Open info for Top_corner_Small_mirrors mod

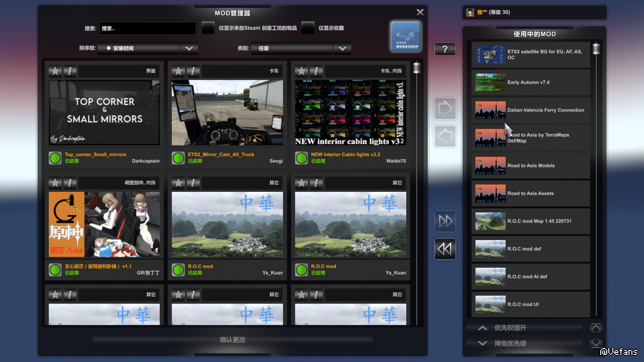coord(70,71)
